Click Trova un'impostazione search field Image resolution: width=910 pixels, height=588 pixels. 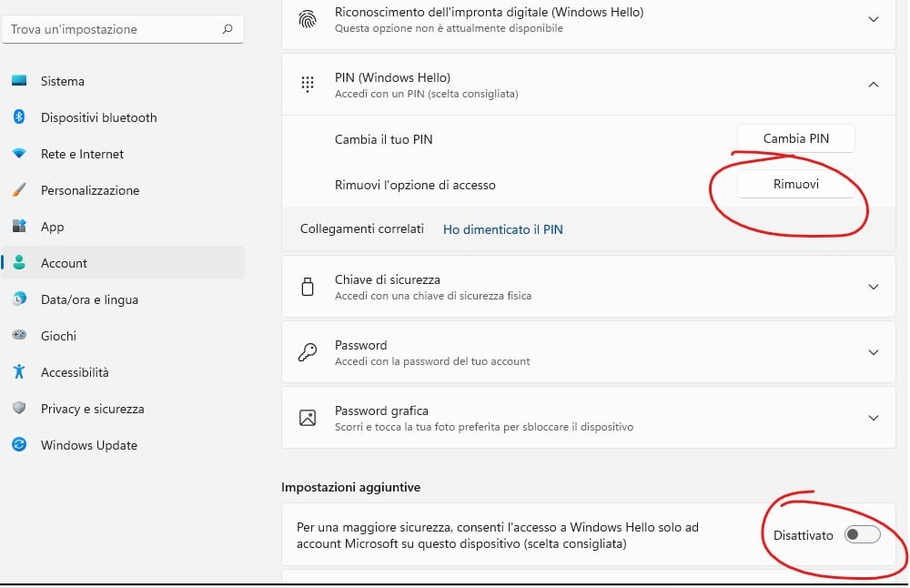point(123,29)
